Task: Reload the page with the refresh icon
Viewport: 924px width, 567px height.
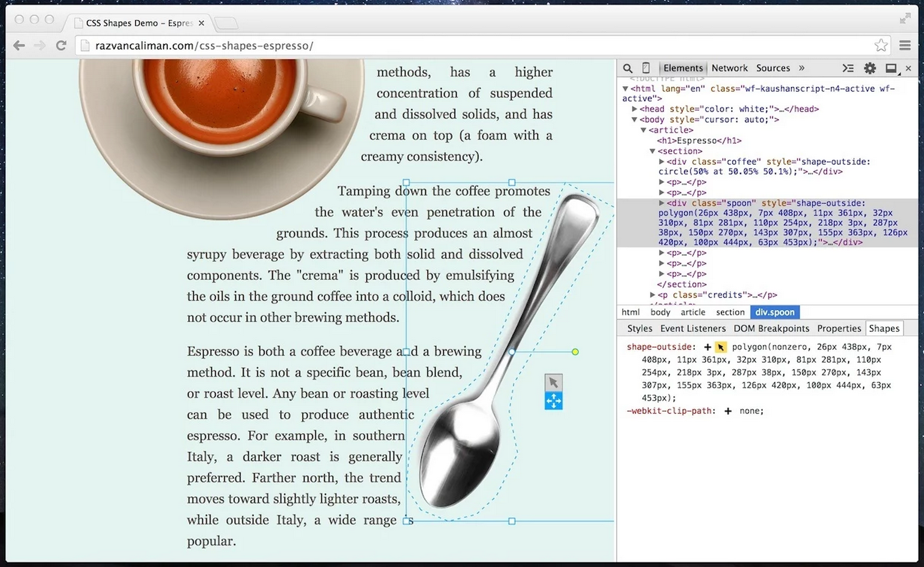Action: pos(61,46)
